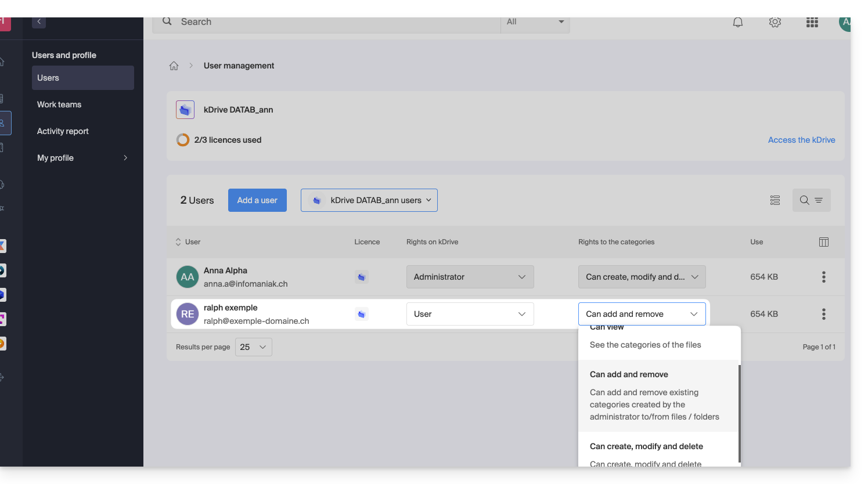This screenshot has height=484, width=868.
Task: Open settings via the gear icon
Action: coord(775,23)
